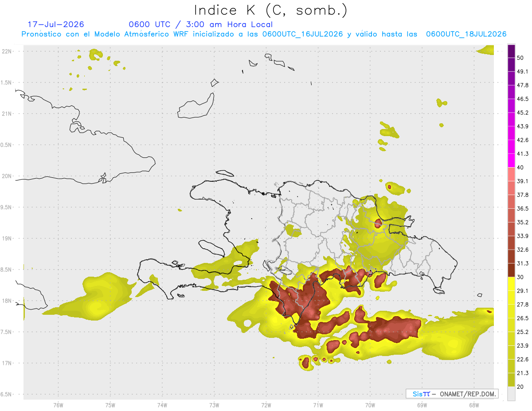
Task: Click longitude label '71W'
Action: click(x=318, y=405)
